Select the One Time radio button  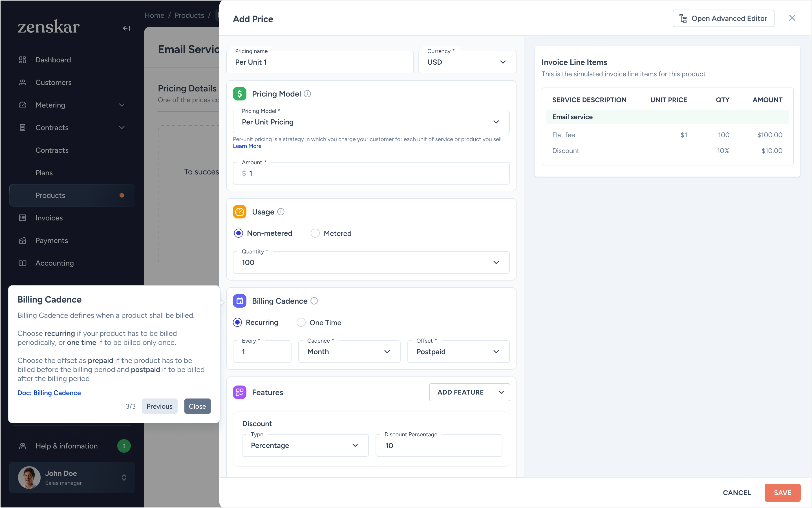coord(301,323)
